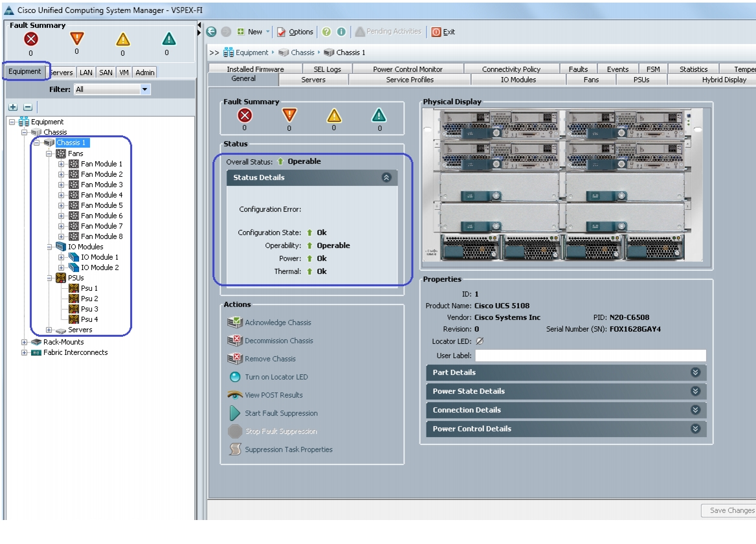Select Chassis 1 in the tree
Viewport: 756px width, 544px height.
[x=71, y=142]
